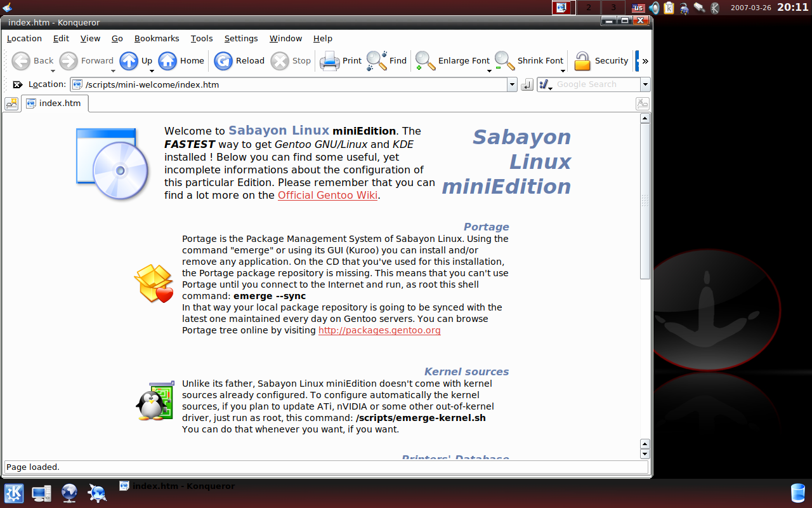Close the current tab using tab-bar button
Viewport: 812px width, 508px height.
coord(642,104)
